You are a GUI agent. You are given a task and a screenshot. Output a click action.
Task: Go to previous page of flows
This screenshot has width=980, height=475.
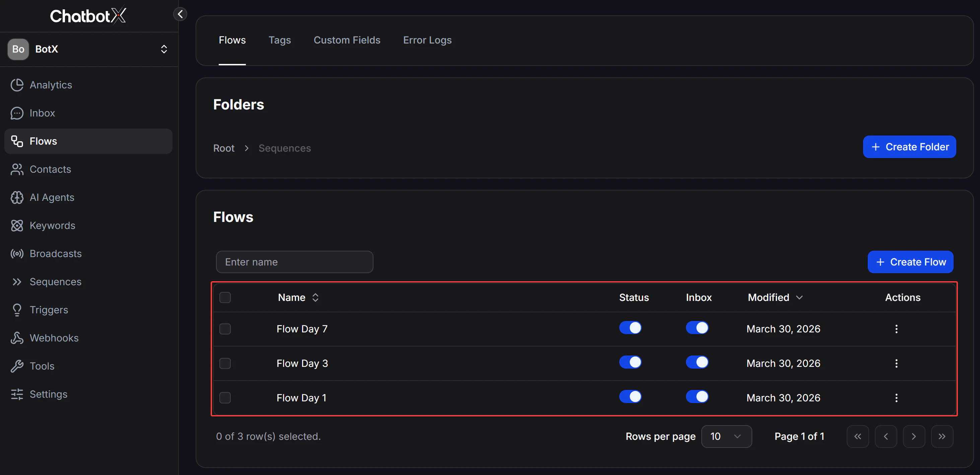click(x=886, y=437)
